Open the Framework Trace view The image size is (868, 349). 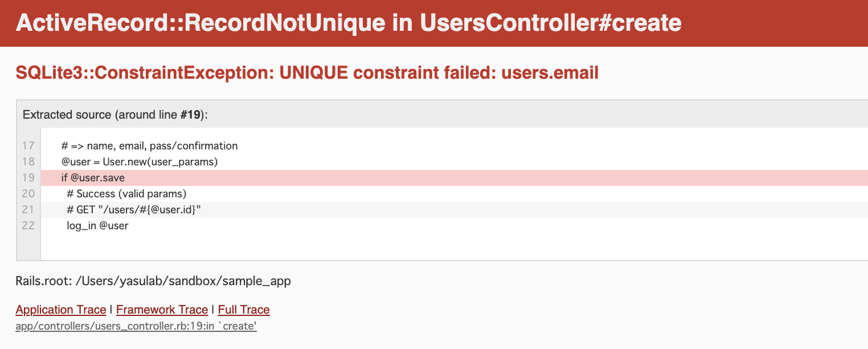(161, 310)
